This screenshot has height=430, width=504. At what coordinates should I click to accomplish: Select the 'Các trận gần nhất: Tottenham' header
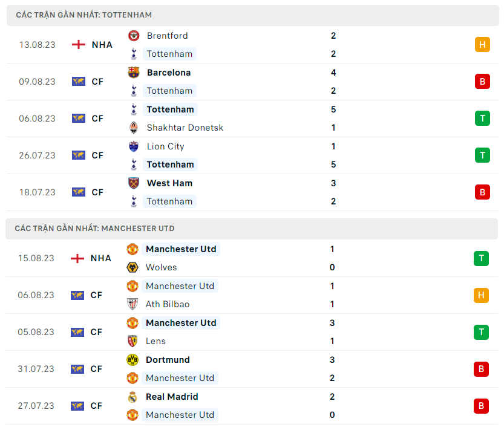(83, 15)
